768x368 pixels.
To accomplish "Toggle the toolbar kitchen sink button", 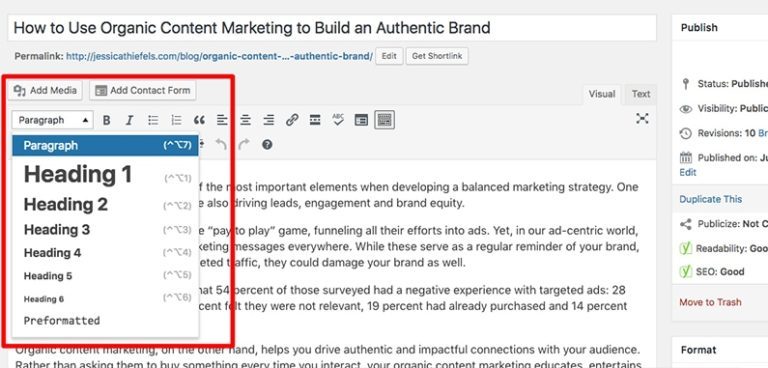I will 384,120.
